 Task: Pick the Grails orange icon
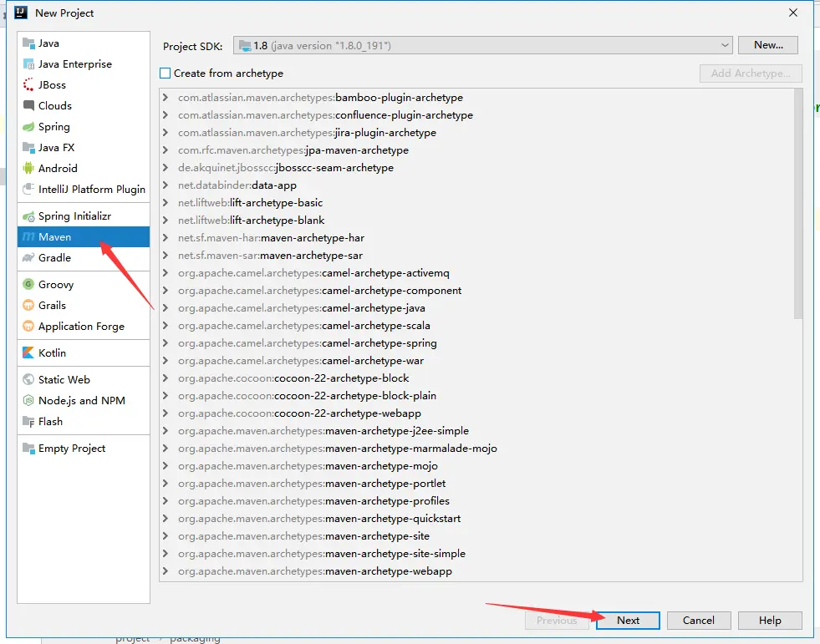28,305
